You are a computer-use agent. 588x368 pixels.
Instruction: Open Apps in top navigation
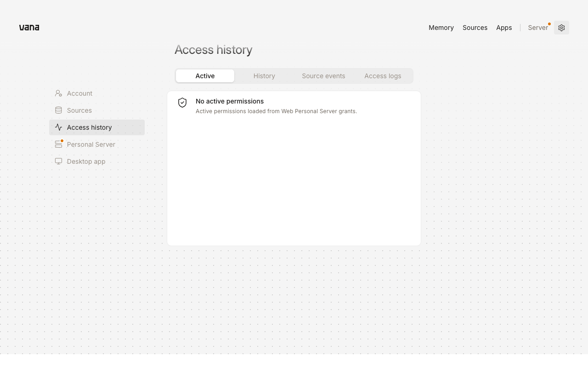(504, 28)
